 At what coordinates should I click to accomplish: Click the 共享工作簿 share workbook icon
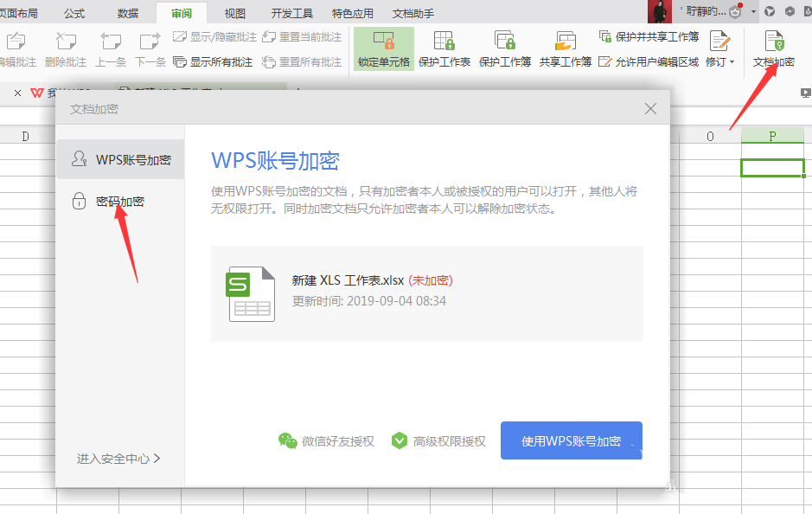pos(566,41)
